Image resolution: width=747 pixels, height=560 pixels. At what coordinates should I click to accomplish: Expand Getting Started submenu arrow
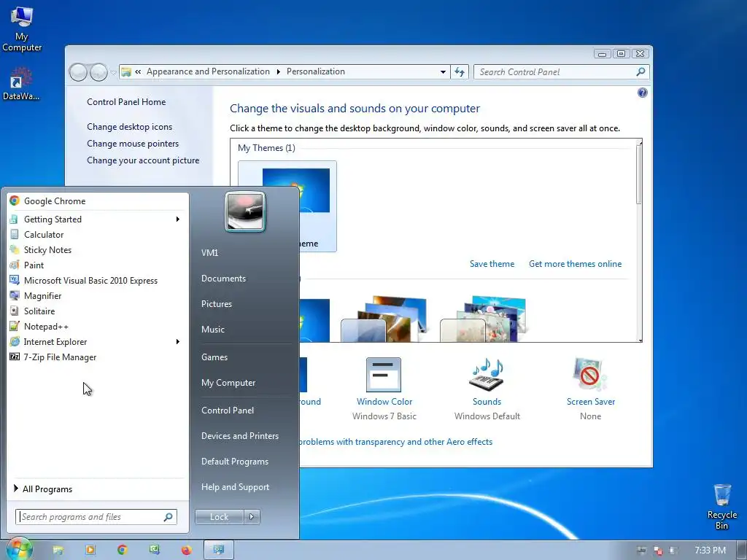click(x=178, y=219)
